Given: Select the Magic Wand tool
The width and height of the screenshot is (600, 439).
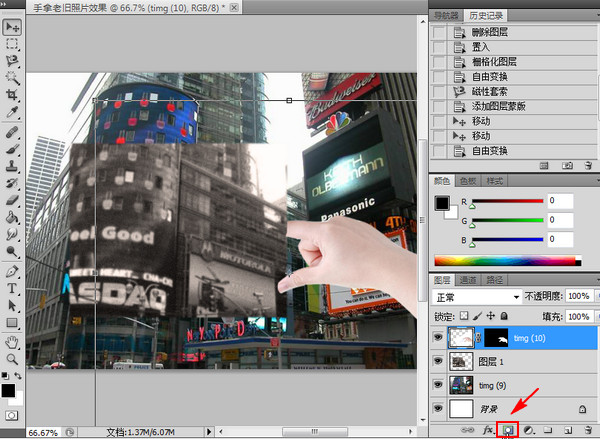Looking at the screenshot, I should (12, 78).
